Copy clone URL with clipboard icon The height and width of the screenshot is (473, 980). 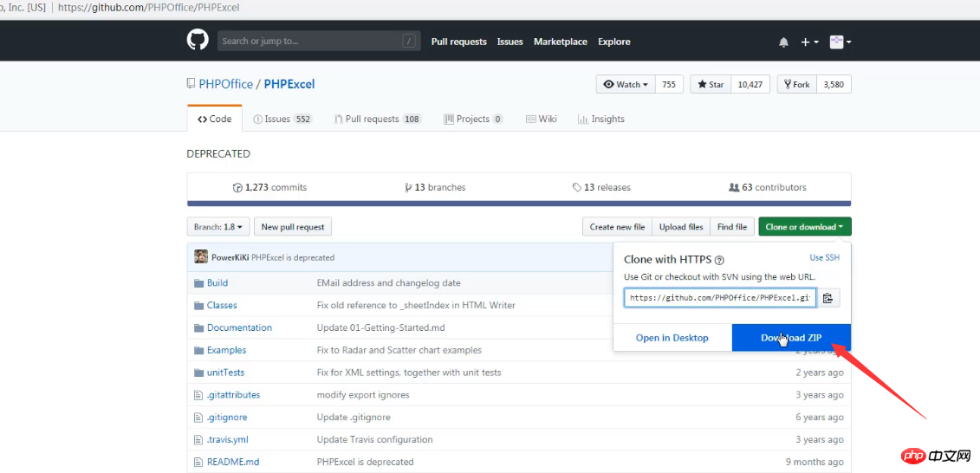pyautogui.click(x=828, y=298)
